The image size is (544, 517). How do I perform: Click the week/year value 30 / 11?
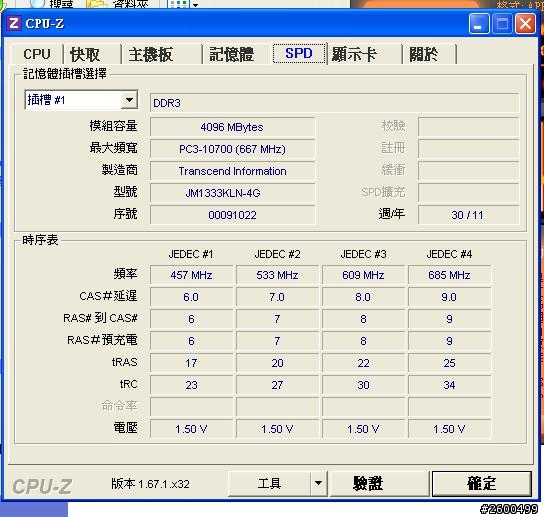pyautogui.click(x=468, y=215)
